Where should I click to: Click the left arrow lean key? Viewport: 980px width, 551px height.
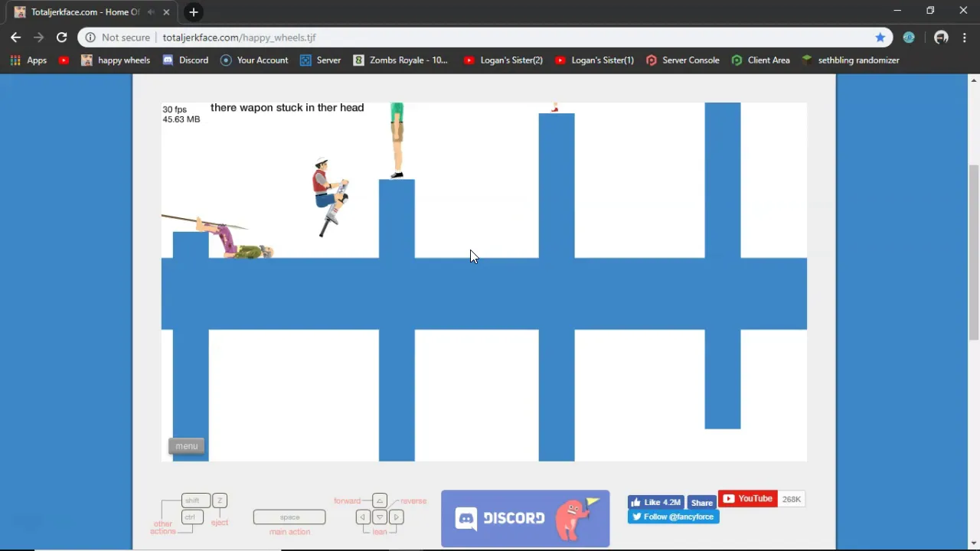click(364, 517)
